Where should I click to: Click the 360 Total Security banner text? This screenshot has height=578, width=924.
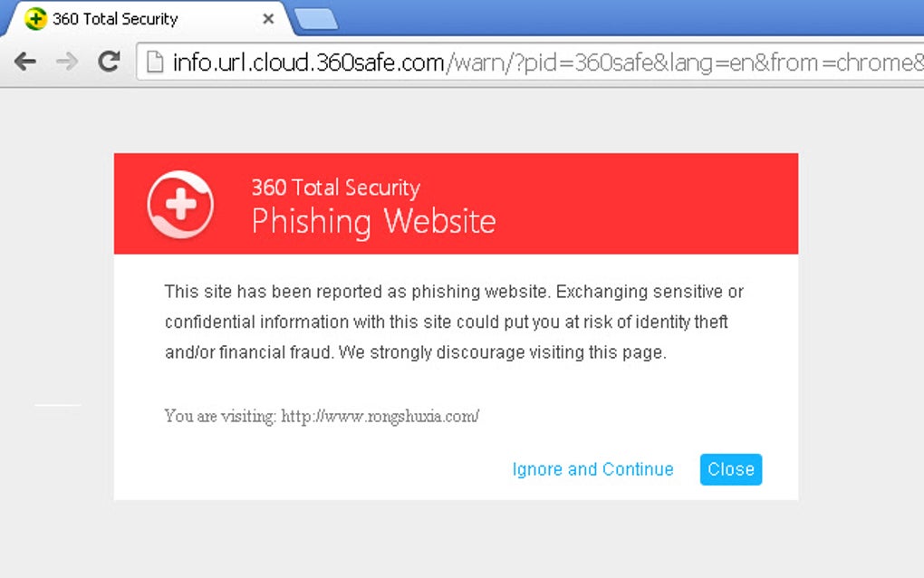(335, 188)
